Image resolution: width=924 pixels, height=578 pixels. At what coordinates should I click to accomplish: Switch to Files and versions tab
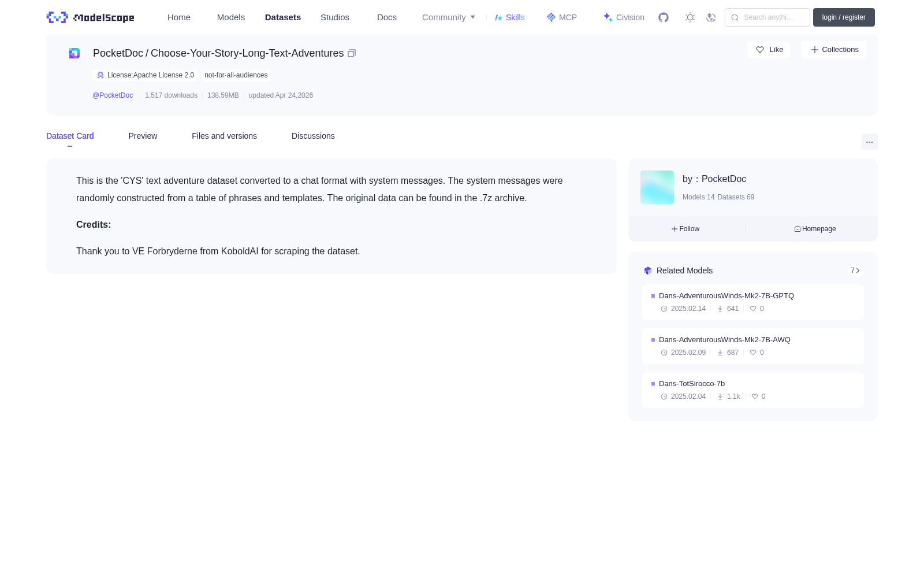(224, 136)
